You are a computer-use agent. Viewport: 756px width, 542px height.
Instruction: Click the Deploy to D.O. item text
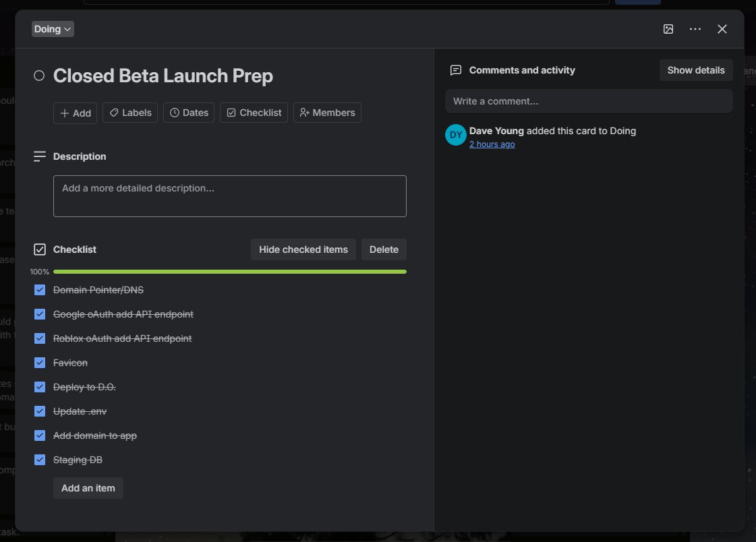point(84,387)
